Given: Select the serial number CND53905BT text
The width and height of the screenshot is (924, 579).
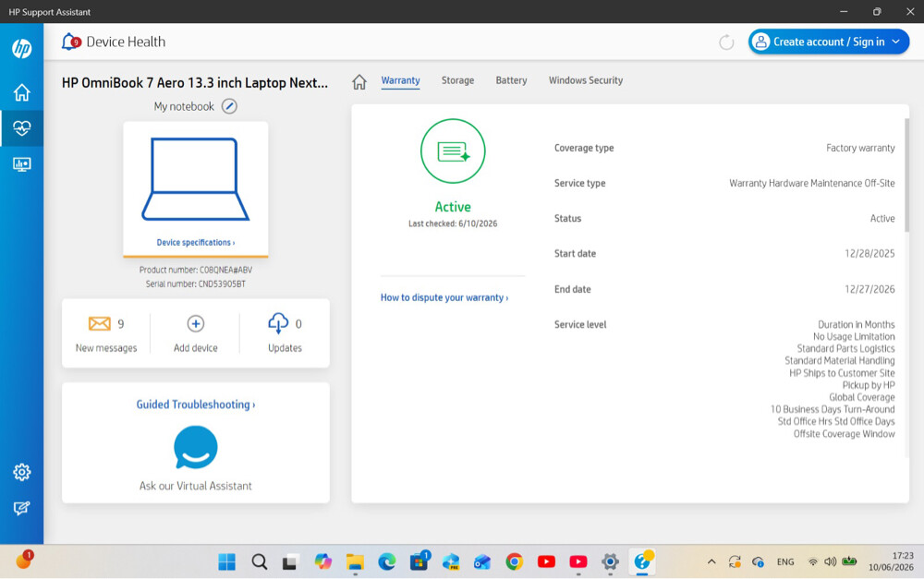Looking at the screenshot, I should (x=222, y=283).
